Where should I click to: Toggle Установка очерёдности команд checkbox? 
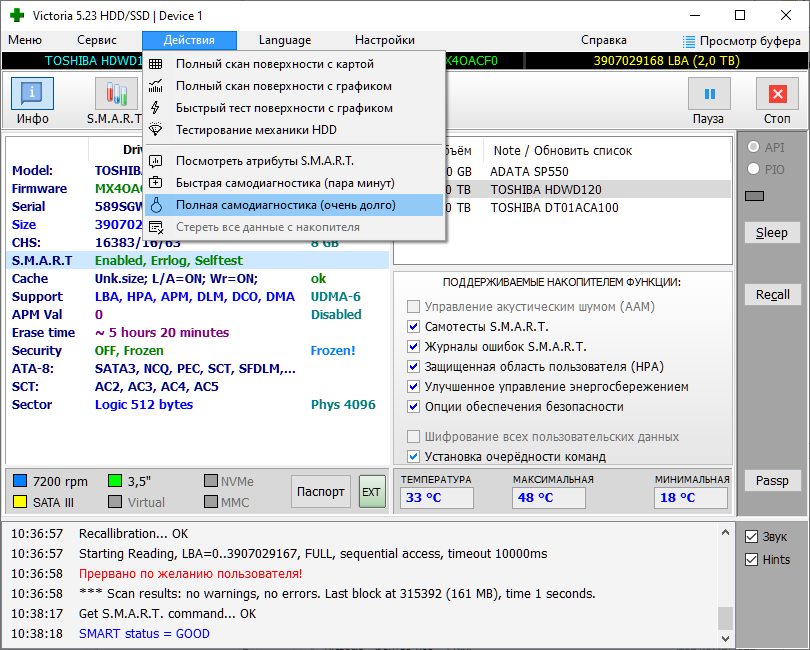[x=413, y=457]
